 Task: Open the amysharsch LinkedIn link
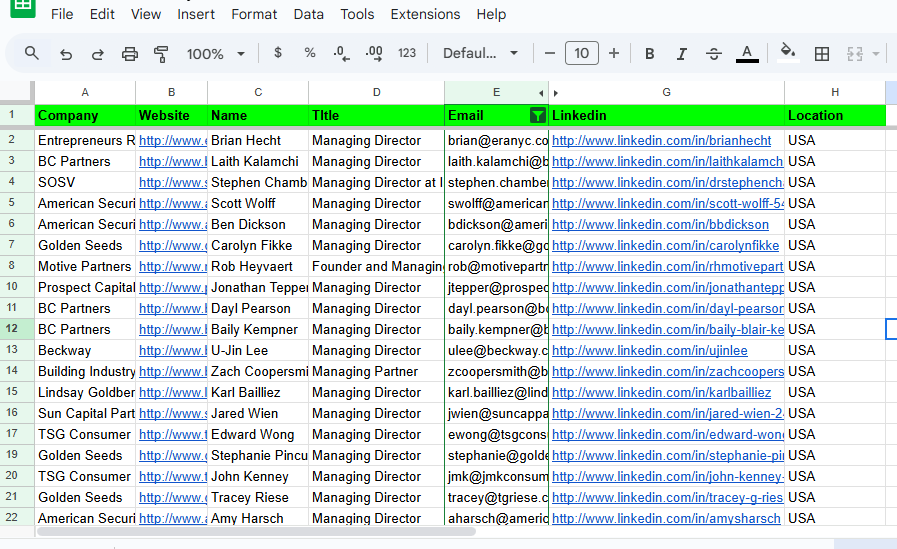[x=666, y=519]
